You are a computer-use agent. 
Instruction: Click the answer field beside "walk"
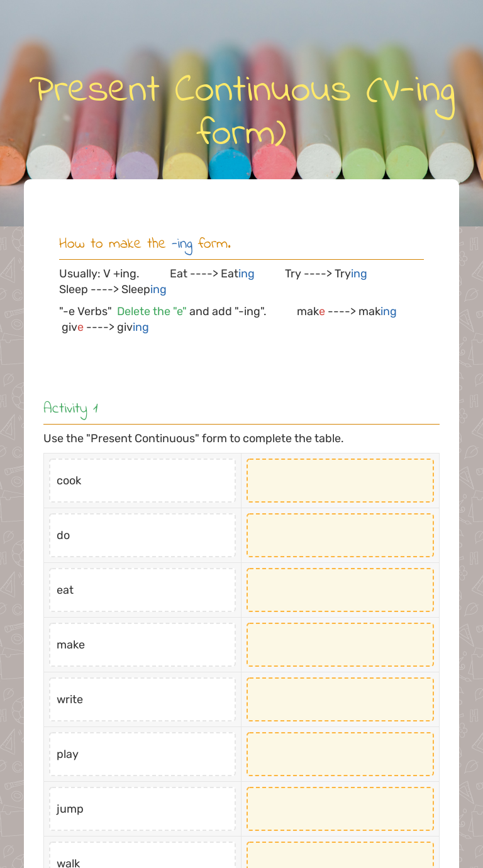340,857
